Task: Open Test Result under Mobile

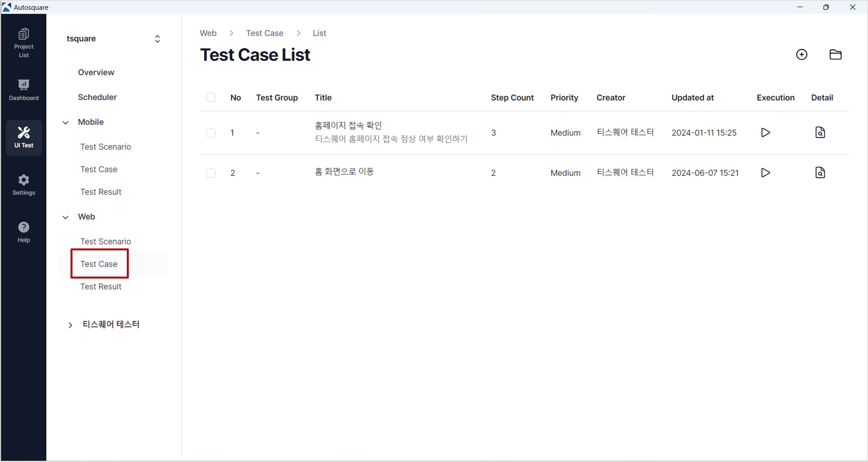Action: pyautogui.click(x=101, y=192)
